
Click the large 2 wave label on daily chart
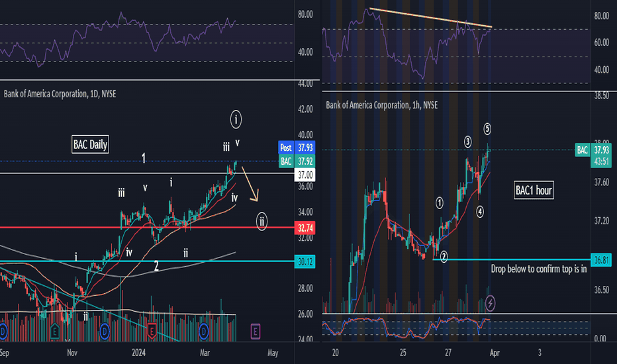click(156, 267)
